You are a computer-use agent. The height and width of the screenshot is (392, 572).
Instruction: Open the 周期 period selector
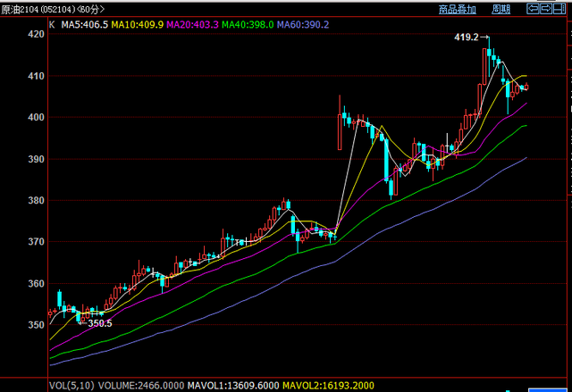(x=501, y=9)
